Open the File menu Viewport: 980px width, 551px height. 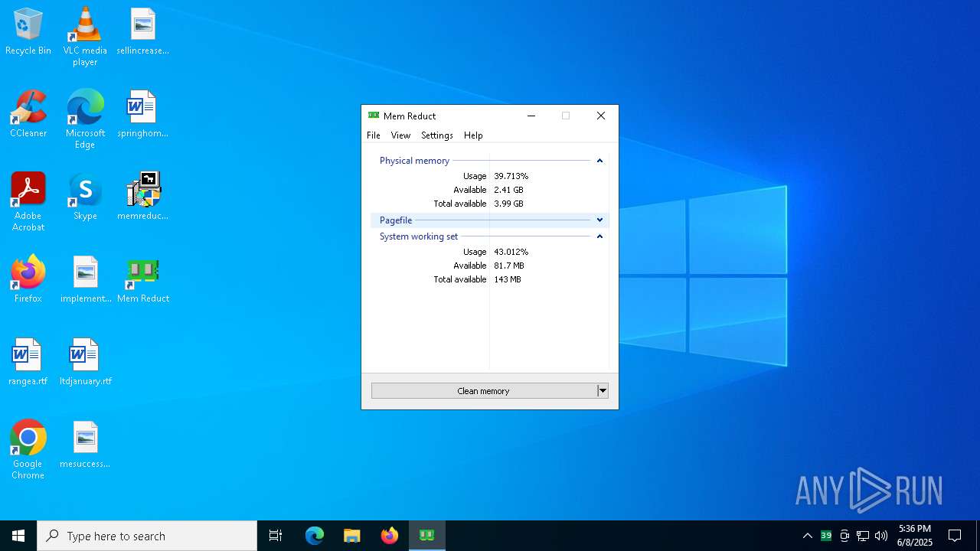374,135
